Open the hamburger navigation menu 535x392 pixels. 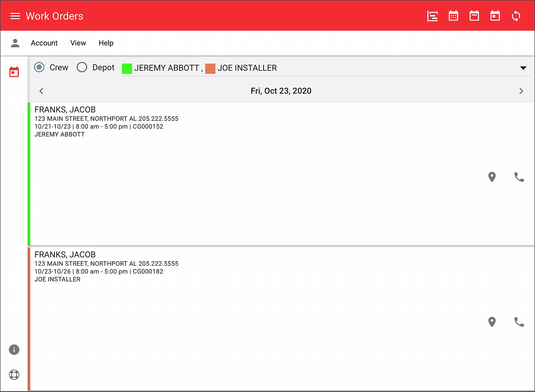15,16
